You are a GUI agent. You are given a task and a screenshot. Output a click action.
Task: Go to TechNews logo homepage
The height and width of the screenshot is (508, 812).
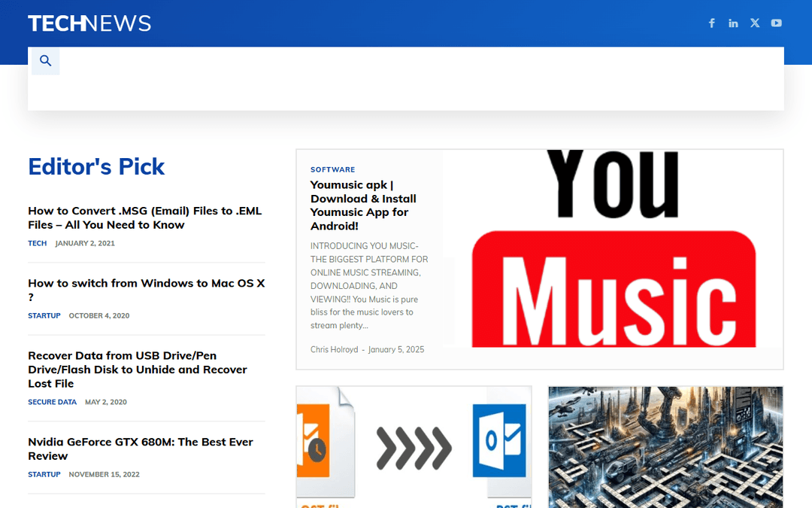tap(89, 23)
